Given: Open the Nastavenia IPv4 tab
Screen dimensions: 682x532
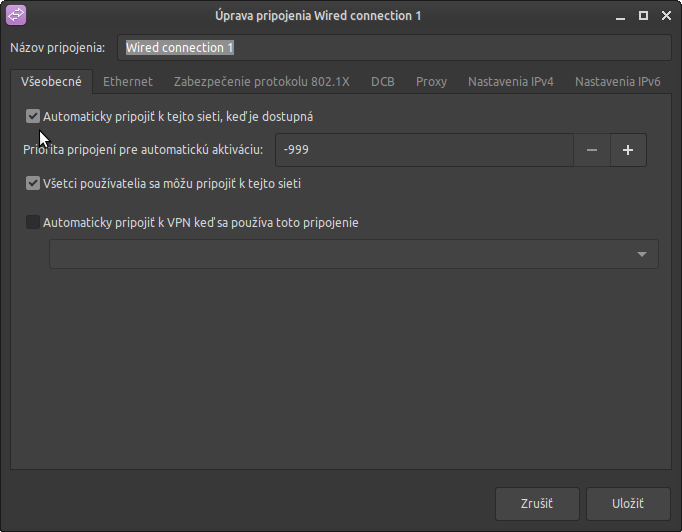Looking at the screenshot, I should click(x=510, y=82).
